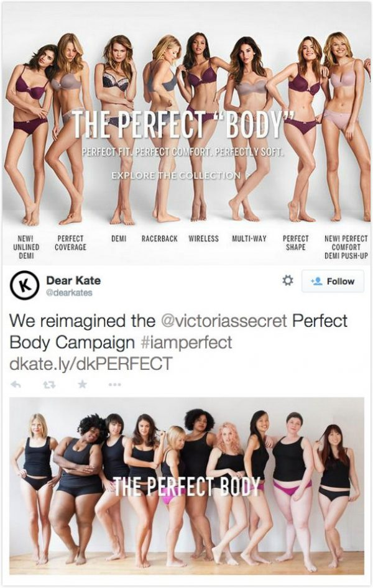The height and width of the screenshot is (588, 373).
Task: Open the tweet settings gear icon
Action: click(x=288, y=280)
